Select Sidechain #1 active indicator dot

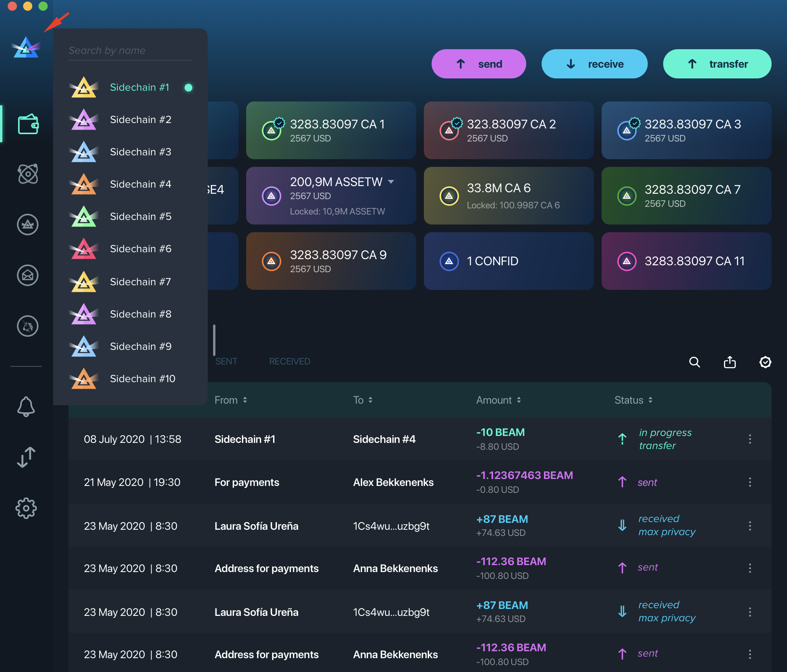tap(188, 88)
